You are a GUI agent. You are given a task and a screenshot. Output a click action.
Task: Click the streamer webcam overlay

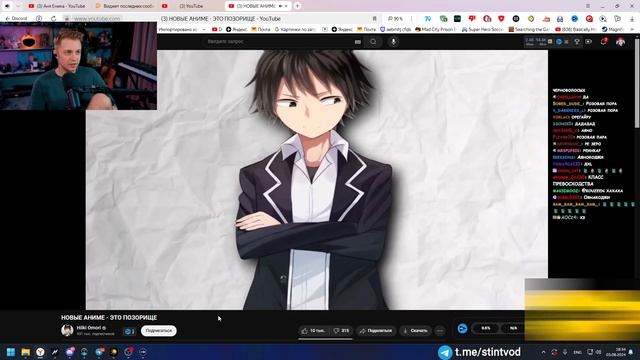click(78, 66)
